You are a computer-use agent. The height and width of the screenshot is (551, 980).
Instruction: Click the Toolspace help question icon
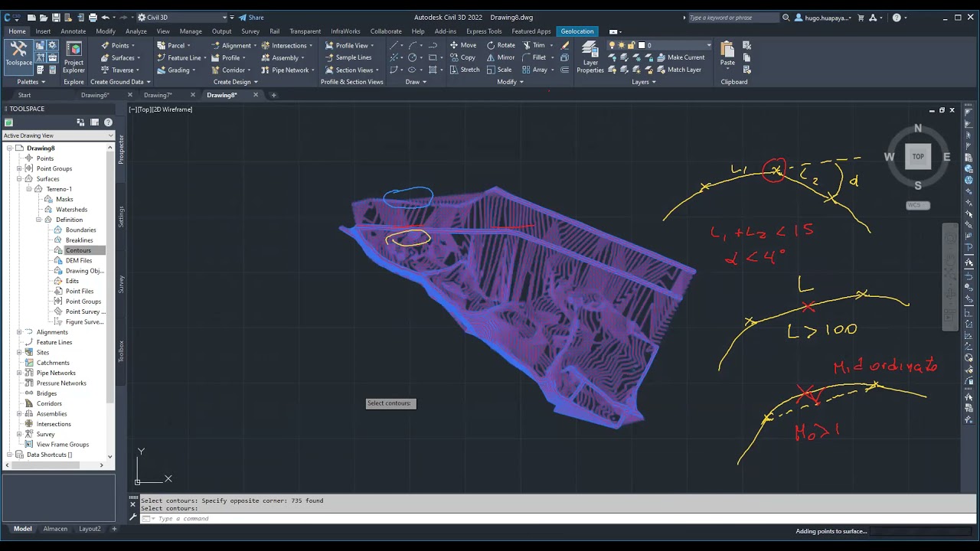[108, 122]
